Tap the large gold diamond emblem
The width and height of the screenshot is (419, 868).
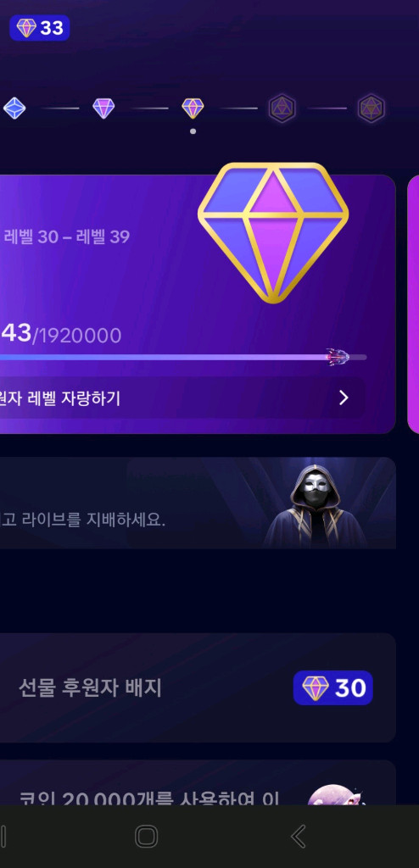click(273, 232)
